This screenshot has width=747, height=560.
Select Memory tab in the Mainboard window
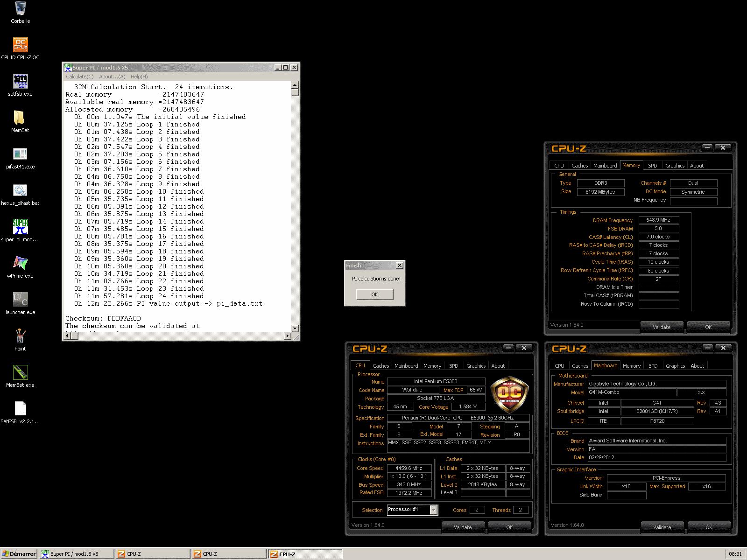pyautogui.click(x=632, y=366)
